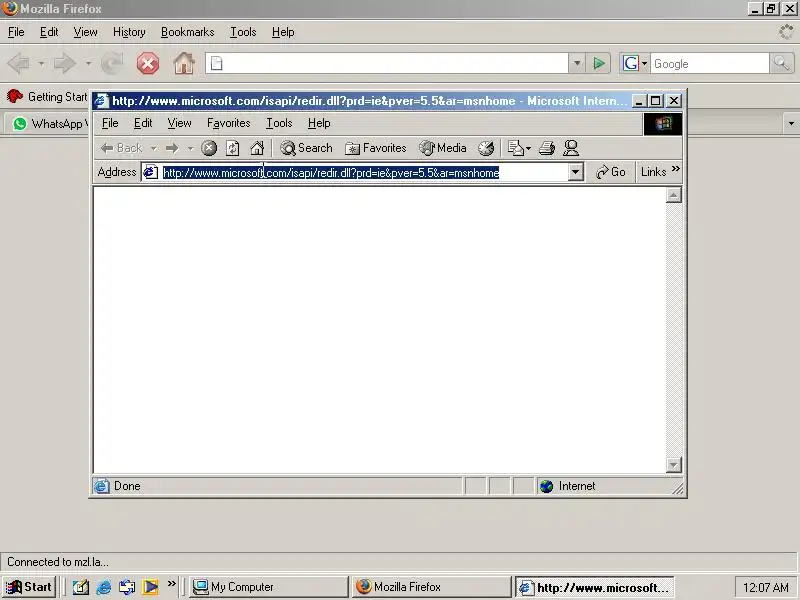Image resolution: width=800 pixels, height=600 pixels.
Task: Open IE Back history dropdown arrow
Action: point(153,148)
